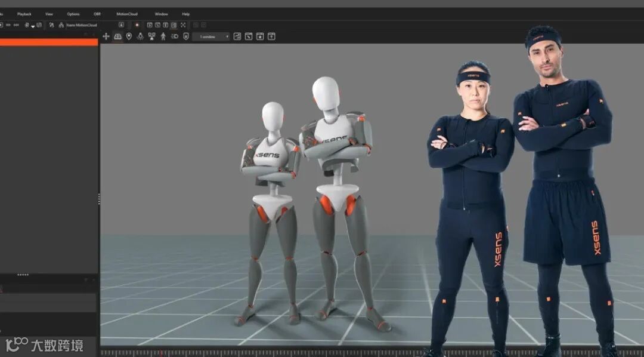Select the move/pan arrows tool in viewport toolbar
The image size is (644, 357).
[106, 36]
